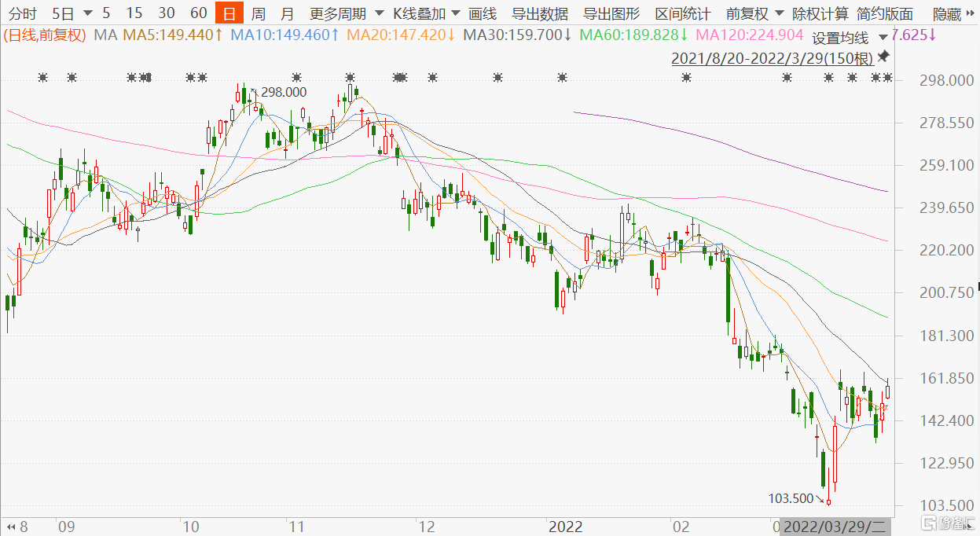
Task: Click the event marker closest to price axis
Action: pos(887,77)
